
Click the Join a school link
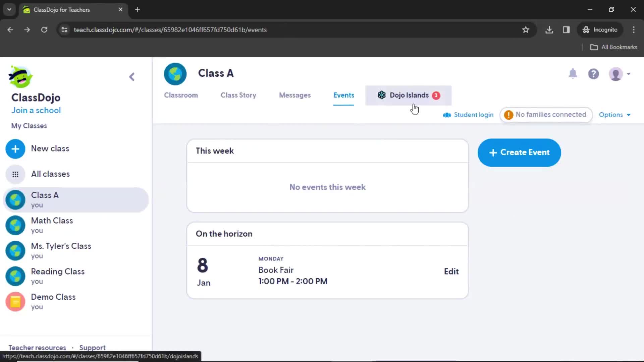[36, 110]
